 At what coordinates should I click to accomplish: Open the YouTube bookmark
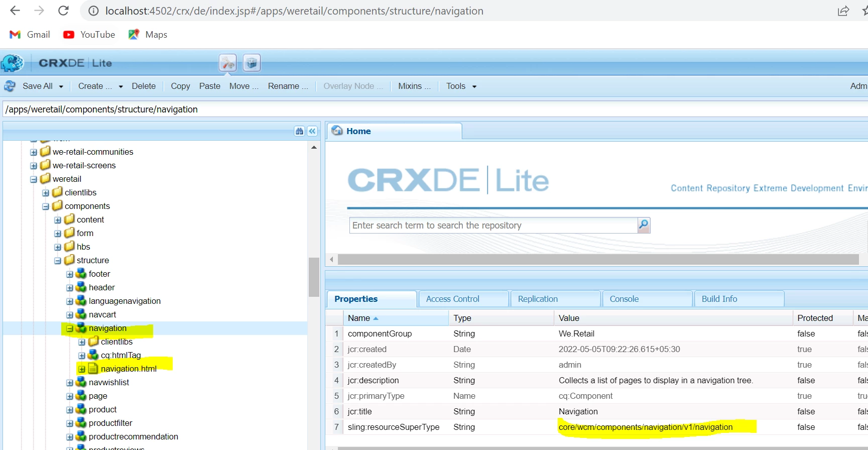coord(89,35)
